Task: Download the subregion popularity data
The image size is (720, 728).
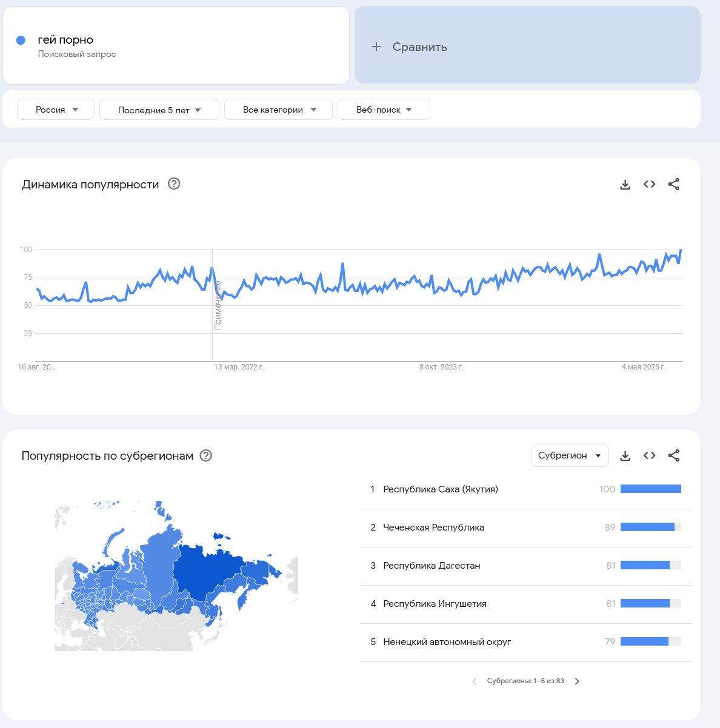Action: 625,456
